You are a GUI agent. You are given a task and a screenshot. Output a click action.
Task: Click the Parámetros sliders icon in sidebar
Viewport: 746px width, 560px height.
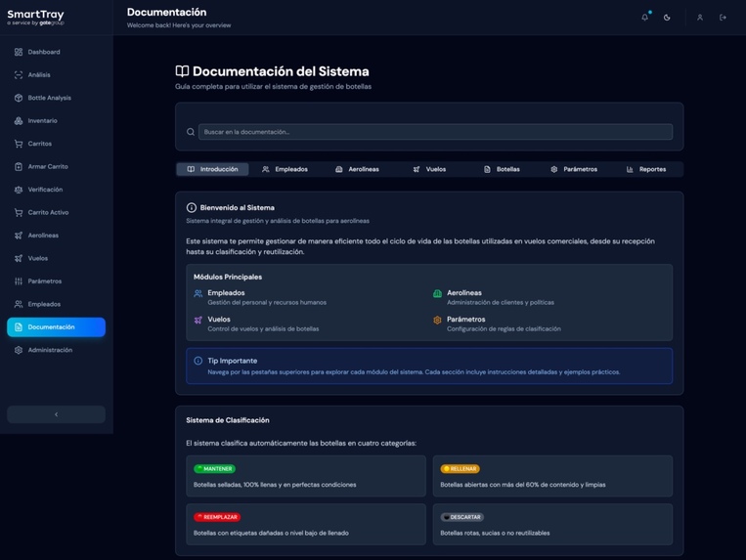pos(19,280)
